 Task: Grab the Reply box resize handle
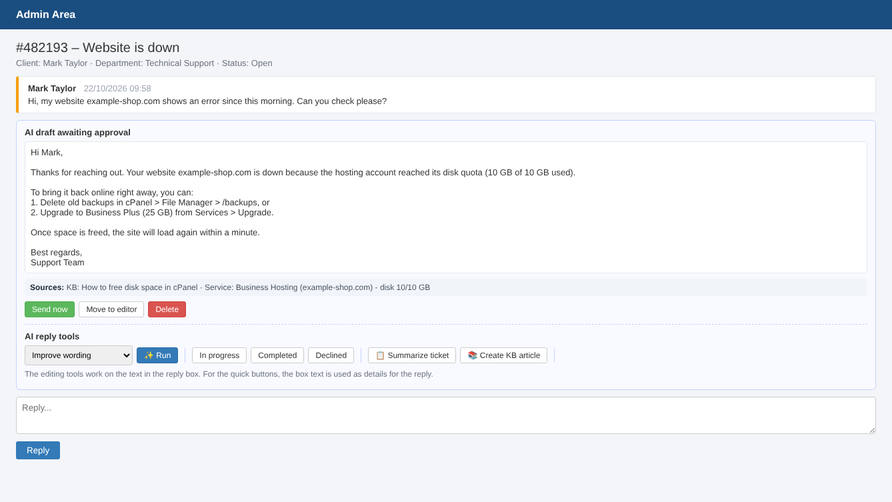872,430
